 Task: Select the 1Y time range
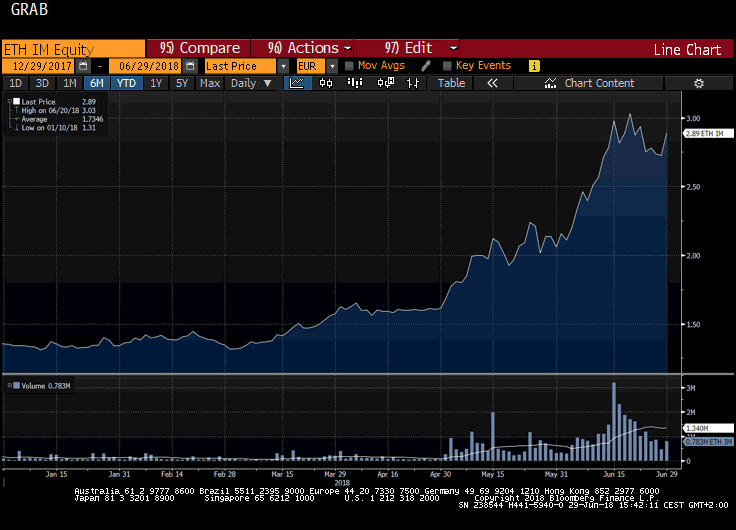[156, 83]
